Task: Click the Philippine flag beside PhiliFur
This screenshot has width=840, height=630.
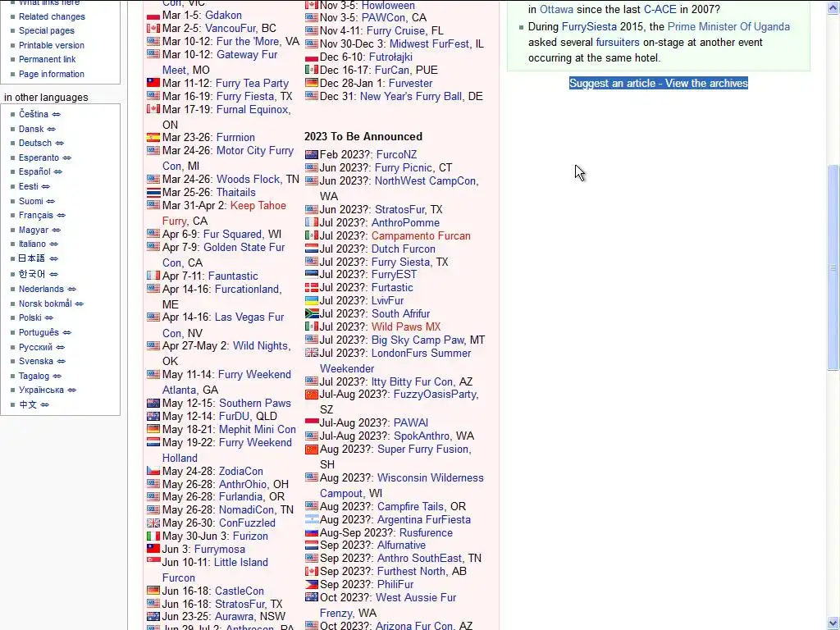Action: 311,584
